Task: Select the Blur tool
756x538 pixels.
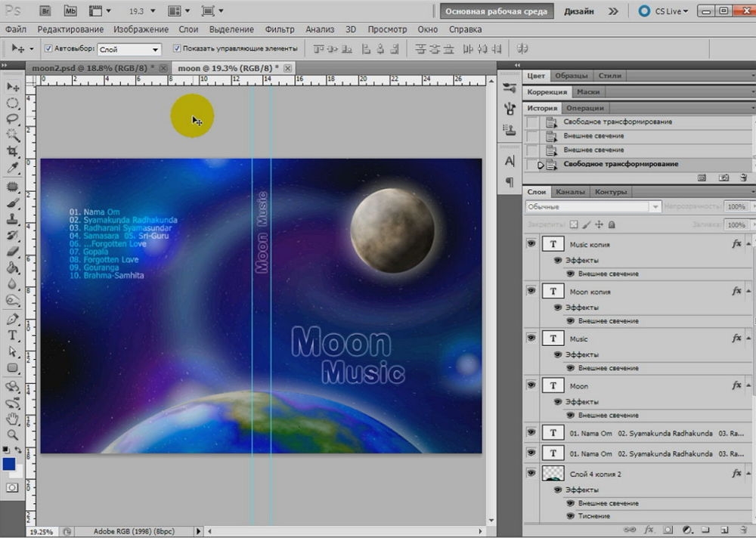Action: 13,284
